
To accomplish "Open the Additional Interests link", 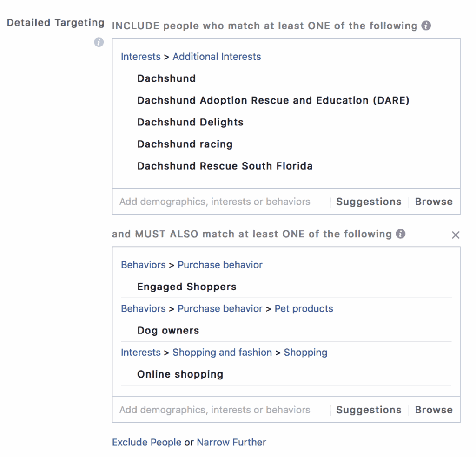I will (217, 56).
